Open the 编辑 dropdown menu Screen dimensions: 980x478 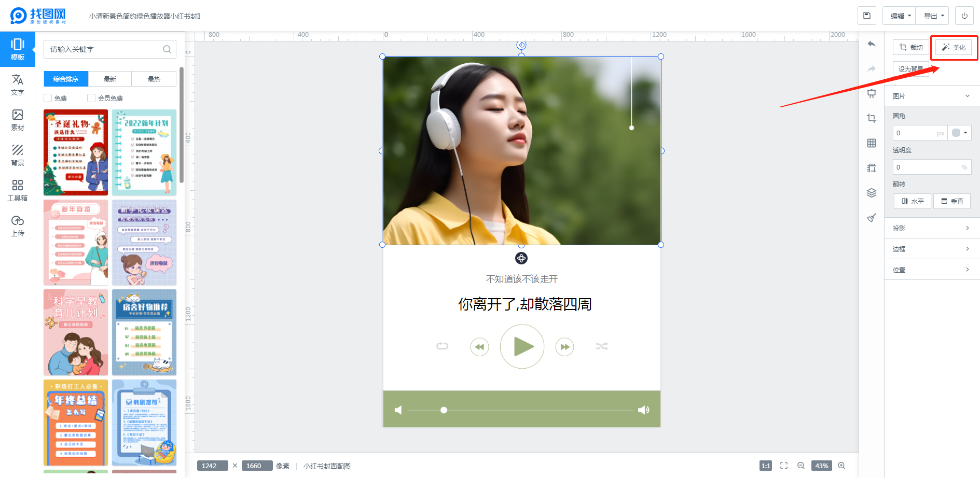(x=899, y=16)
